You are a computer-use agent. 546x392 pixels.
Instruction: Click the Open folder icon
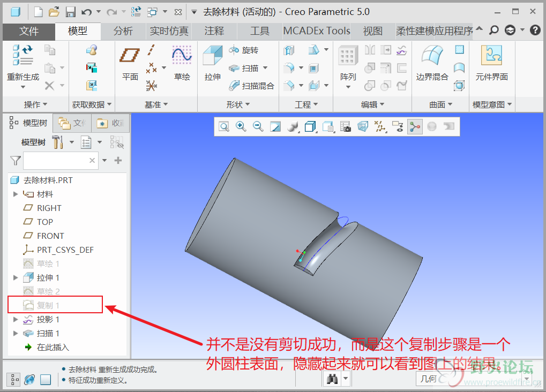pos(54,12)
